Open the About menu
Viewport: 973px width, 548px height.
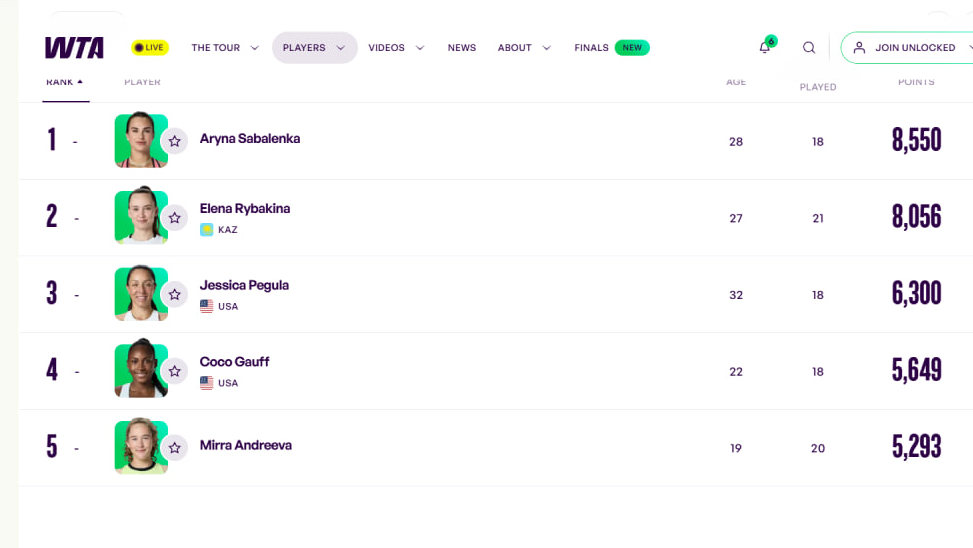pyautogui.click(x=514, y=48)
